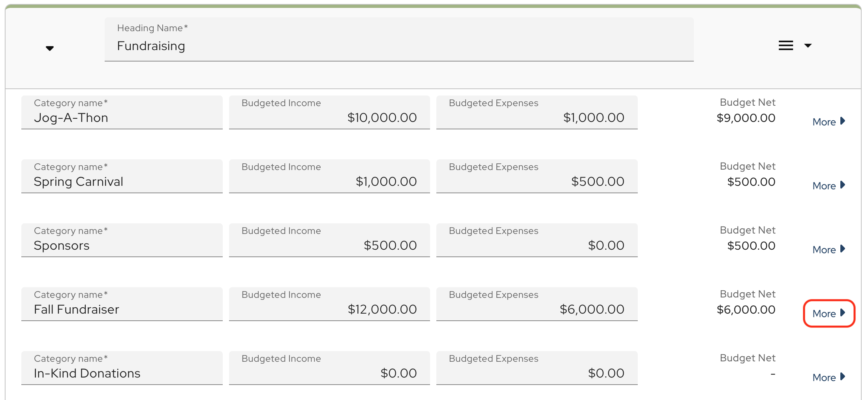Edit Jog-A-Thon budgeted expenses $1,000.00
This screenshot has height=400, width=868.
coord(537,118)
